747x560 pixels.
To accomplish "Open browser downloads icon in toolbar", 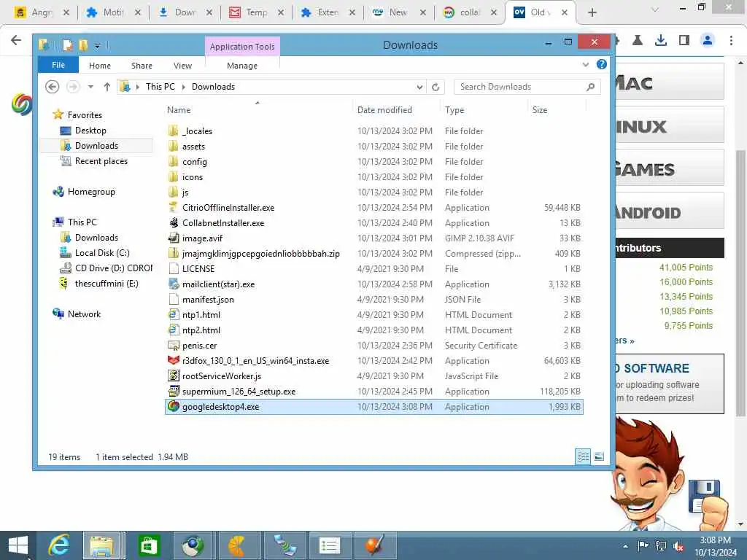I will [661, 41].
